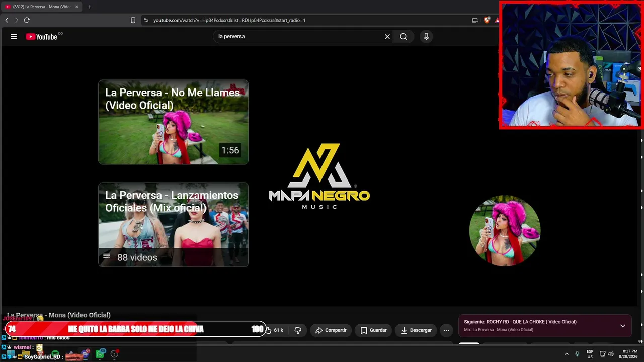Screen dimensions: 644x362
Task: Play the No Me Llames end-screen video
Action: (173, 122)
